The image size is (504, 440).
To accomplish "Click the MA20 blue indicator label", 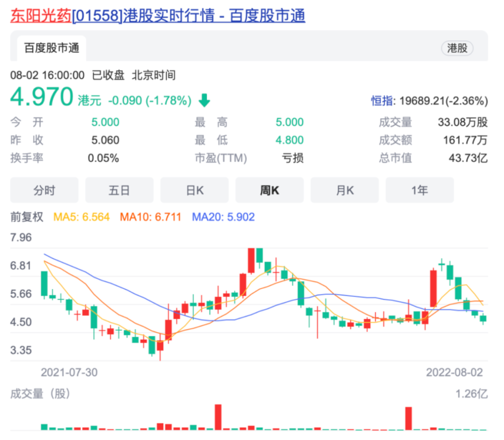I will point(224,217).
